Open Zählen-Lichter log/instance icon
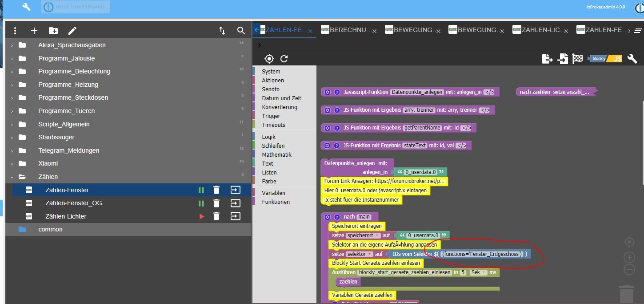The height and width of the screenshot is (304, 644). (235, 216)
